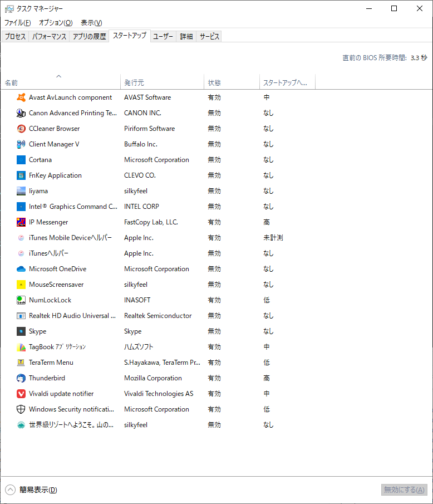433x504 pixels.
Task: Click the MouseScreensaver yellow icon
Action: [21, 285]
